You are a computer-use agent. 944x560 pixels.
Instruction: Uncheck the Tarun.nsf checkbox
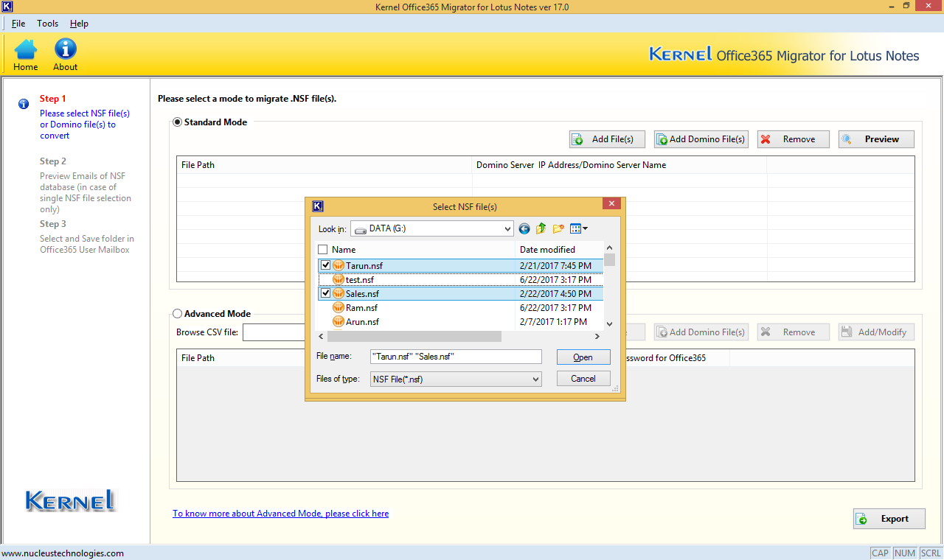(326, 265)
